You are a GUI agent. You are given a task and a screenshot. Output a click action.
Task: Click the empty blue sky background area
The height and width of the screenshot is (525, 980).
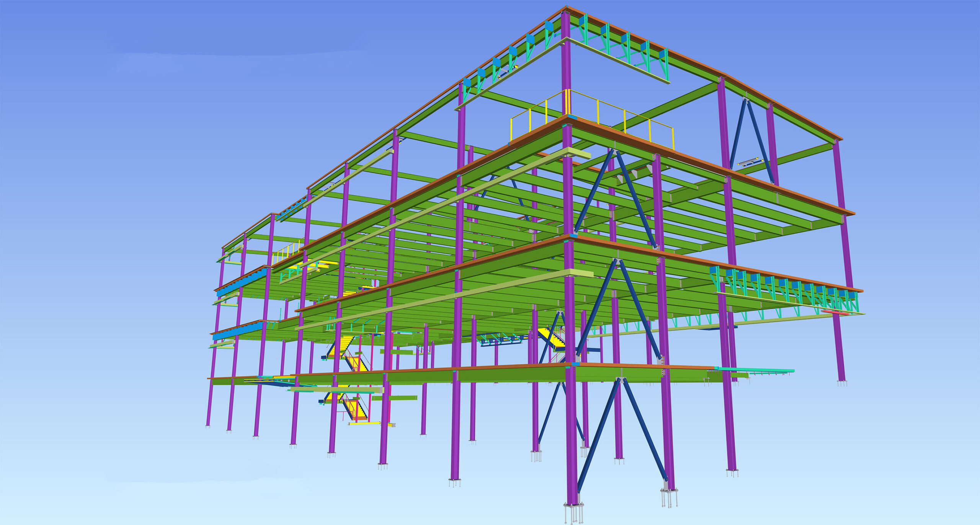tap(115, 153)
